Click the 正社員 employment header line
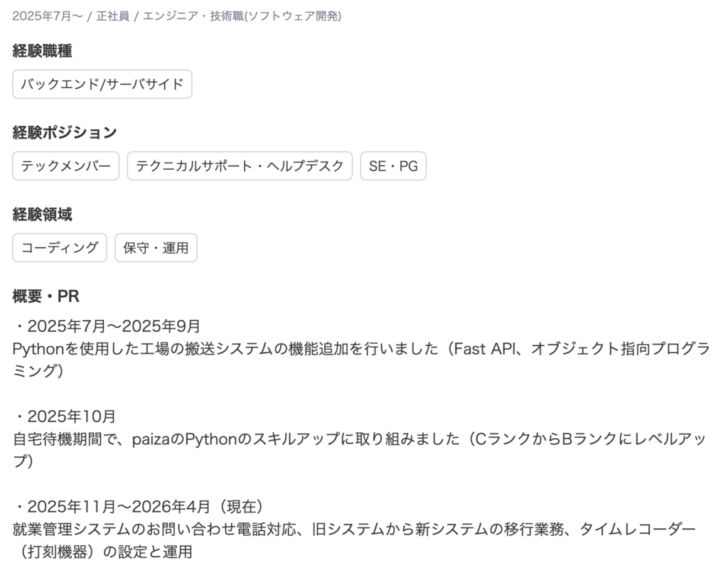 tap(113, 16)
